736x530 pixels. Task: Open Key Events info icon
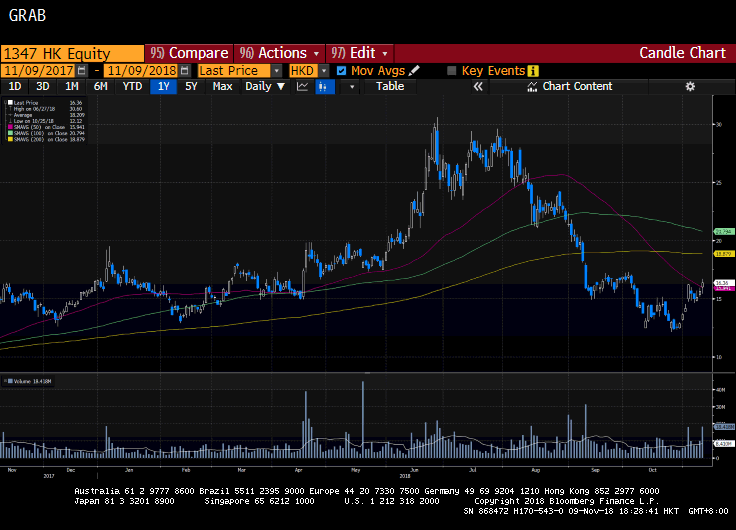click(x=533, y=71)
